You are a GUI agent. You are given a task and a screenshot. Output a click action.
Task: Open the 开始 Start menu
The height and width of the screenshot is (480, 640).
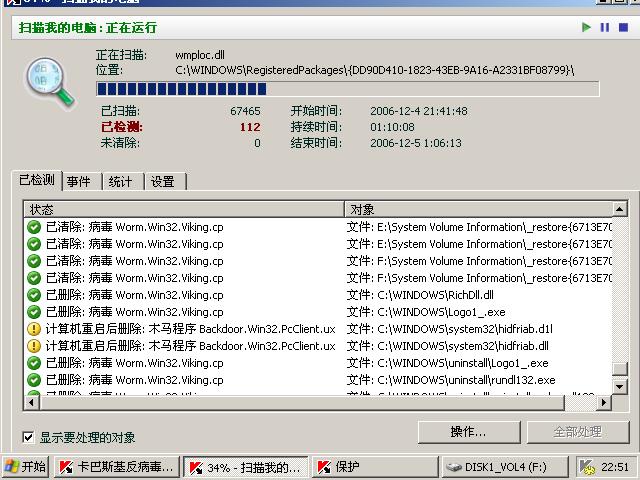(x=26, y=467)
